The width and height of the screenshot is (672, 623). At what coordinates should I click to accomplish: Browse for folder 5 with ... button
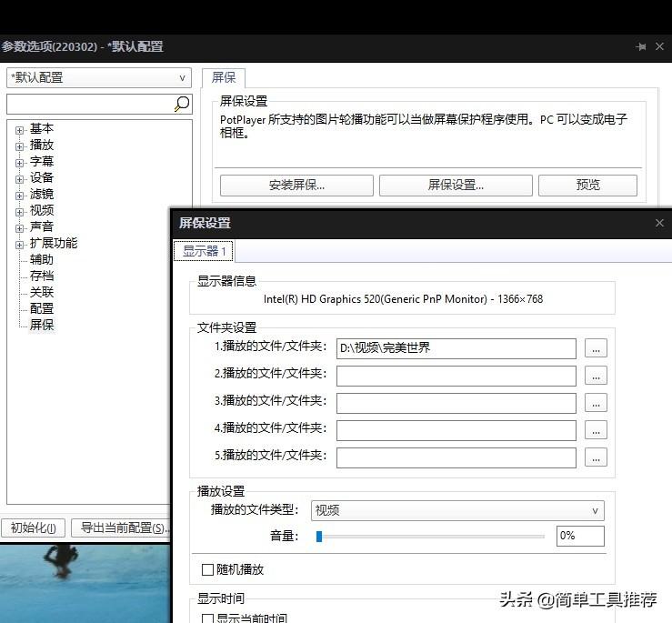[x=596, y=457]
